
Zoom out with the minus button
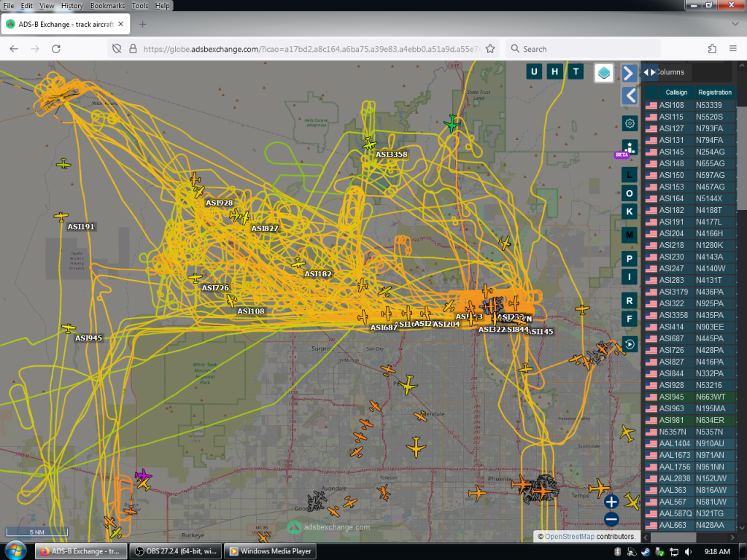pos(611,519)
